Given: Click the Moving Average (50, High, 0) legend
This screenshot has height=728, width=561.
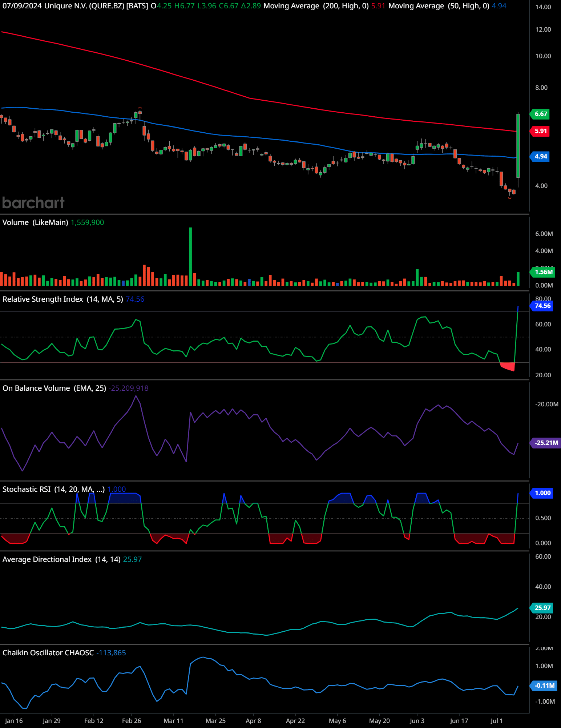Looking at the screenshot, I should [439, 6].
